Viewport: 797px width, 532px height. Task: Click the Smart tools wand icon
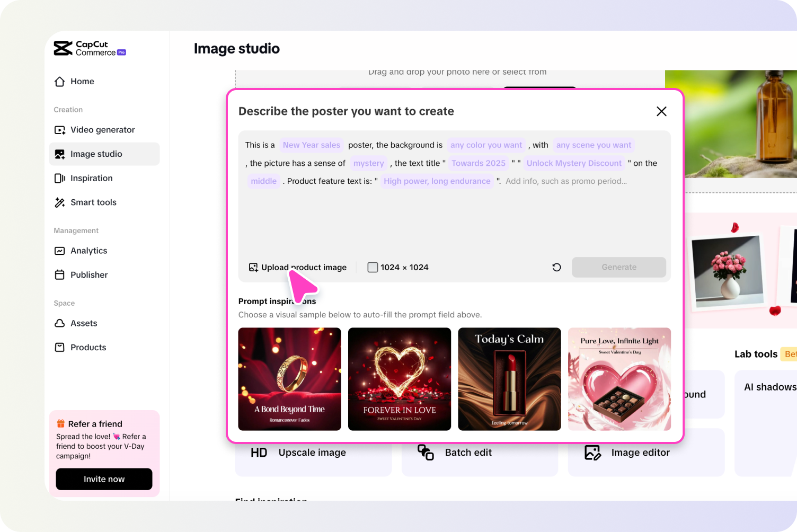pyautogui.click(x=60, y=202)
